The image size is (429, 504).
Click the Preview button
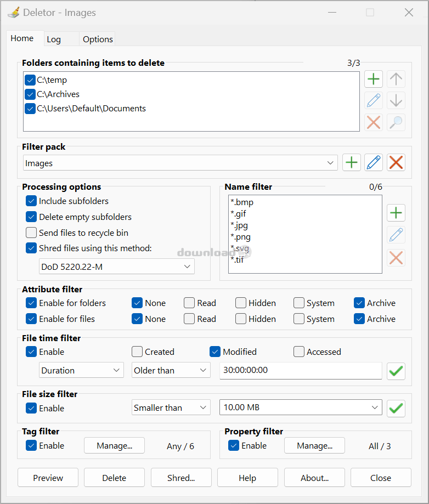[48, 478]
